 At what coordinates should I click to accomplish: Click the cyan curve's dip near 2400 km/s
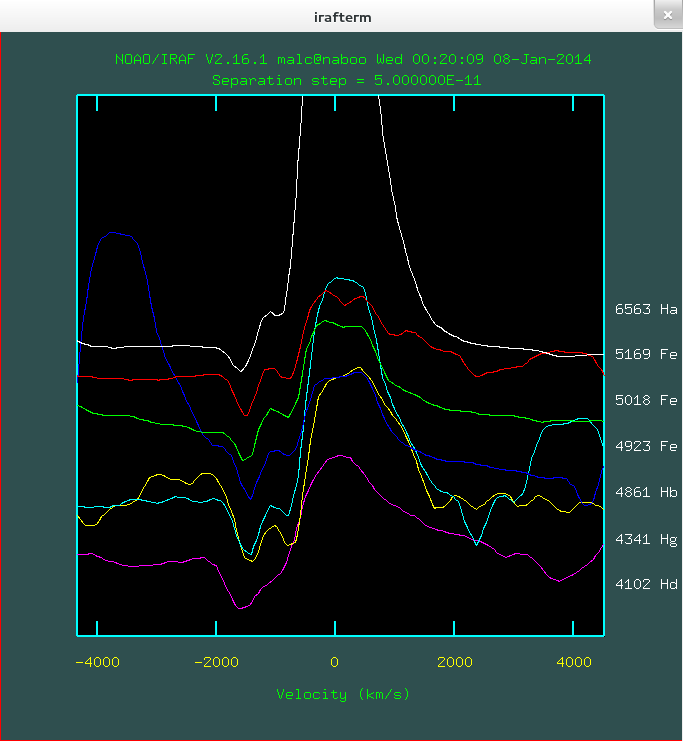tap(476, 543)
